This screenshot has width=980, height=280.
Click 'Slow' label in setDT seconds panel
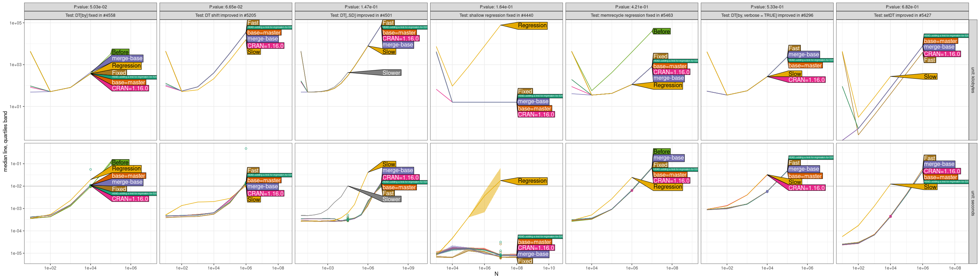[x=930, y=187]
